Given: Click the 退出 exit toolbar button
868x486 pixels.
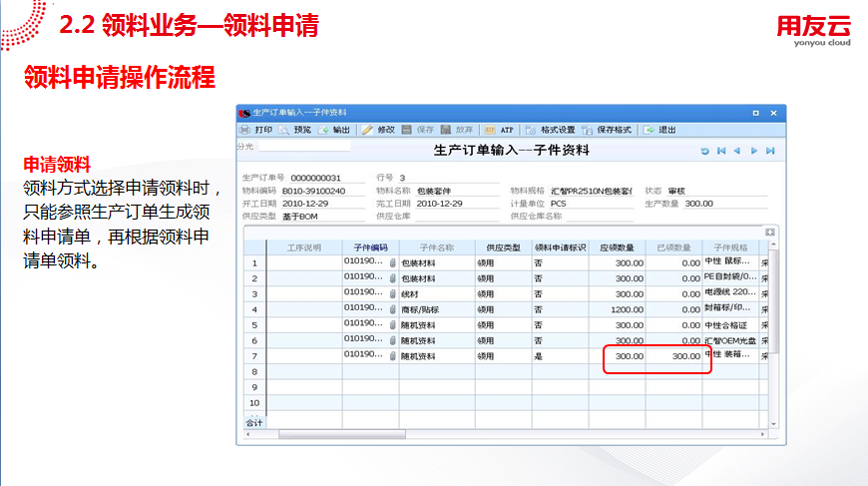Looking at the screenshot, I should [x=660, y=130].
